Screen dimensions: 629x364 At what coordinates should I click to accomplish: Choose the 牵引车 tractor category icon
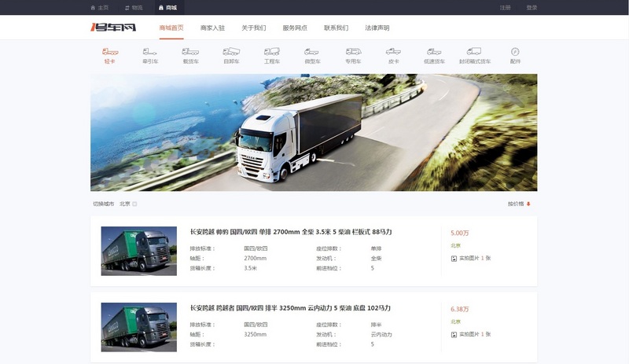pos(150,53)
